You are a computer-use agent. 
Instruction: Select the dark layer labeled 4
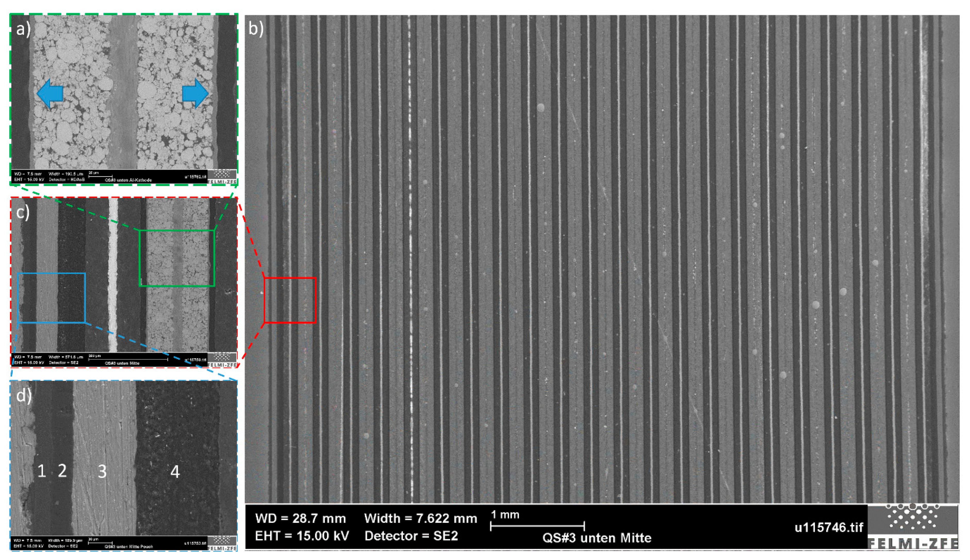175,472
